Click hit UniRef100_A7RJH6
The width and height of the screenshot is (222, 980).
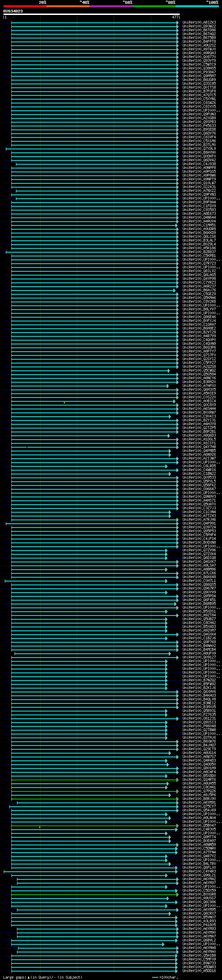point(199,519)
